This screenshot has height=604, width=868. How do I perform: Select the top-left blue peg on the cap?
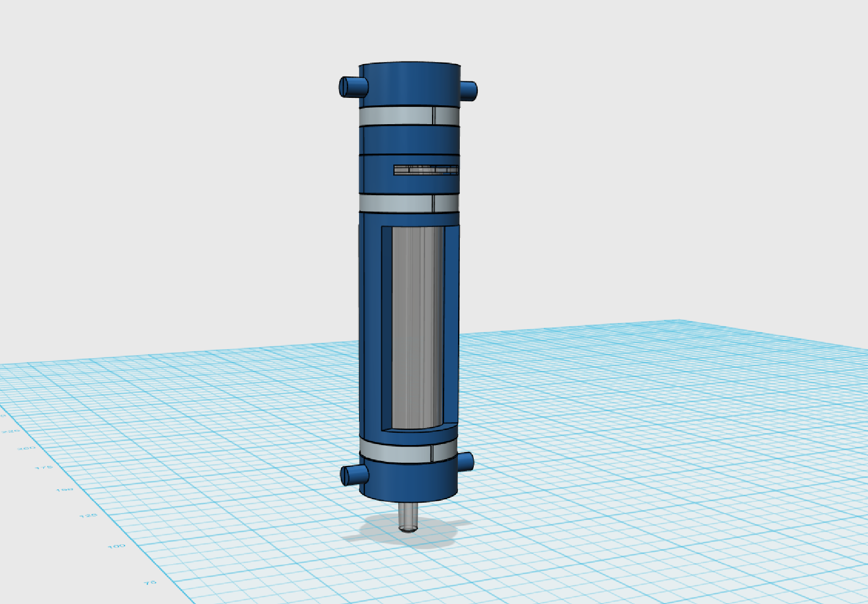[353, 87]
